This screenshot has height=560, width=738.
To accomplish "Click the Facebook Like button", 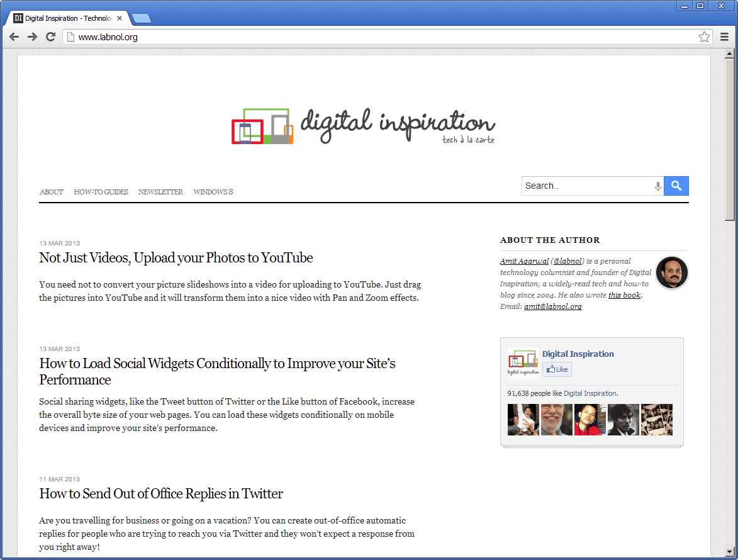I will 557,369.
